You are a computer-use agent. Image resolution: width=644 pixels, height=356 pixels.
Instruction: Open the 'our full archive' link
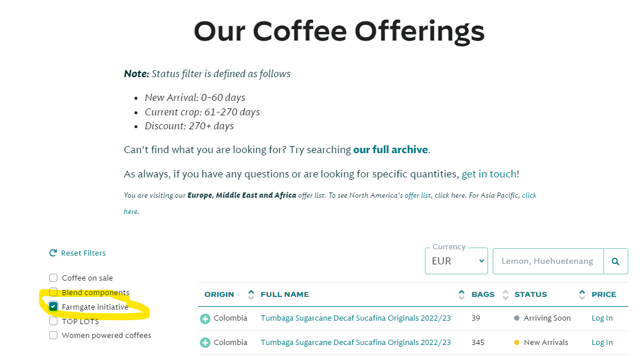coord(391,150)
